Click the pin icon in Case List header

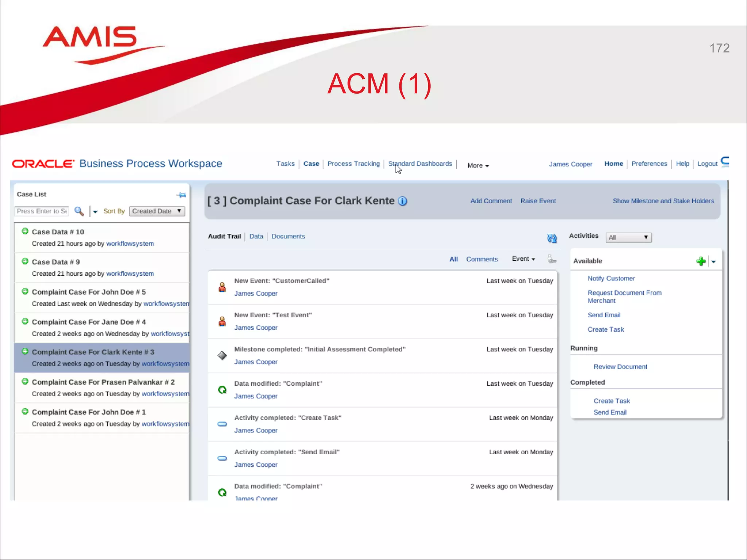pyautogui.click(x=181, y=195)
